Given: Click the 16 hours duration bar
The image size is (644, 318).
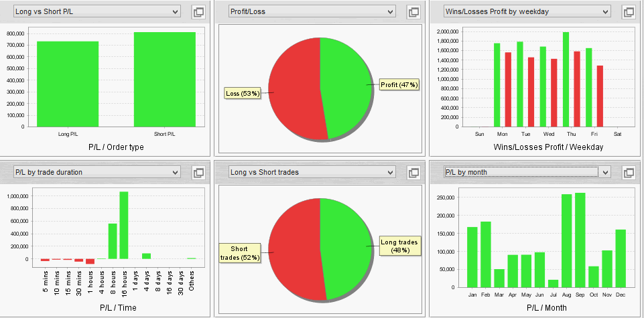Looking at the screenshot, I should point(124,225).
